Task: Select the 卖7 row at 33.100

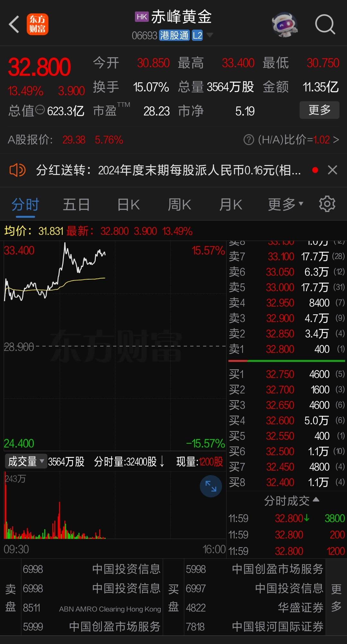Action: (x=287, y=256)
